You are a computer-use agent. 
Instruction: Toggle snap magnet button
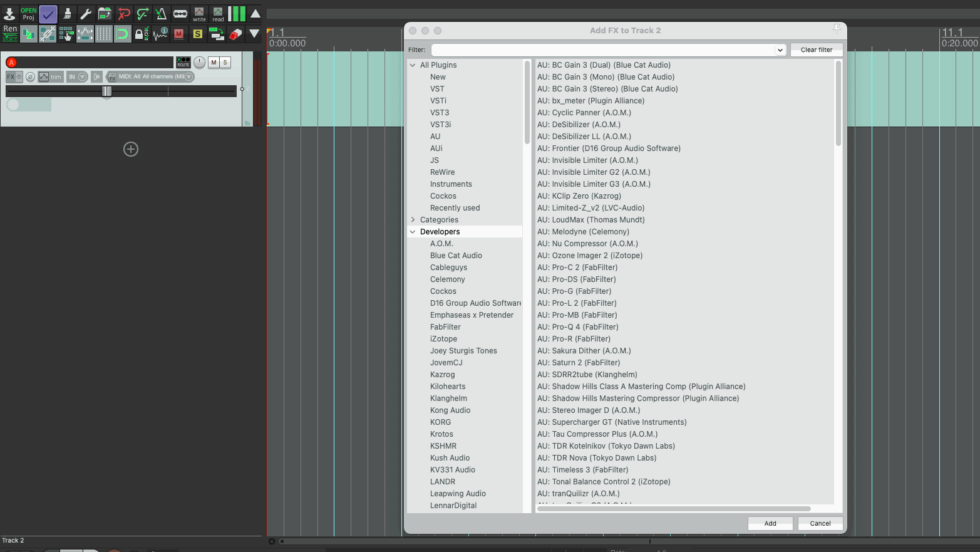pos(123,33)
